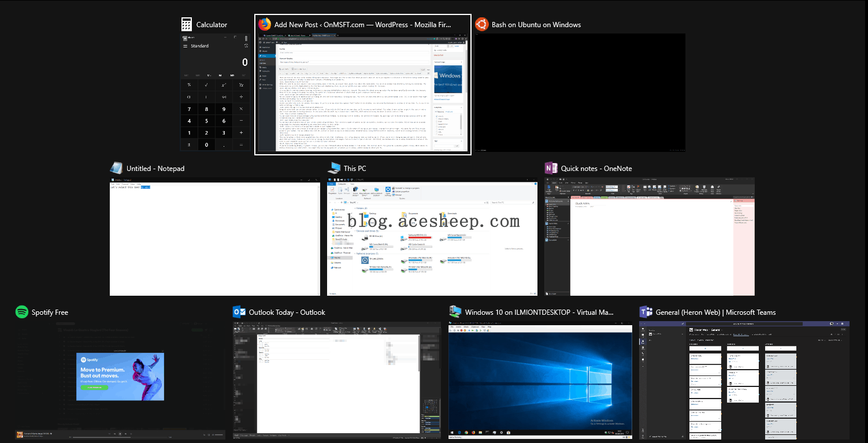
Task: Click the 4 key in Calculator
Action: [x=189, y=121]
